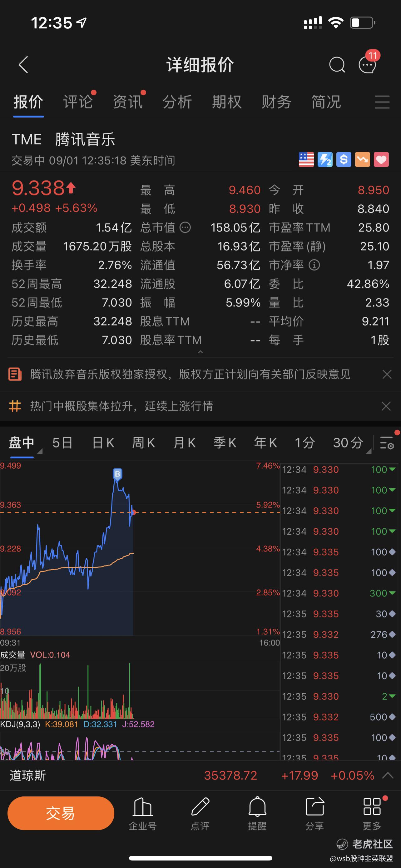Select the 季K chart period
Image resolution: width=401 pixels, height=868 pixels.
click(x=225, y=443)
